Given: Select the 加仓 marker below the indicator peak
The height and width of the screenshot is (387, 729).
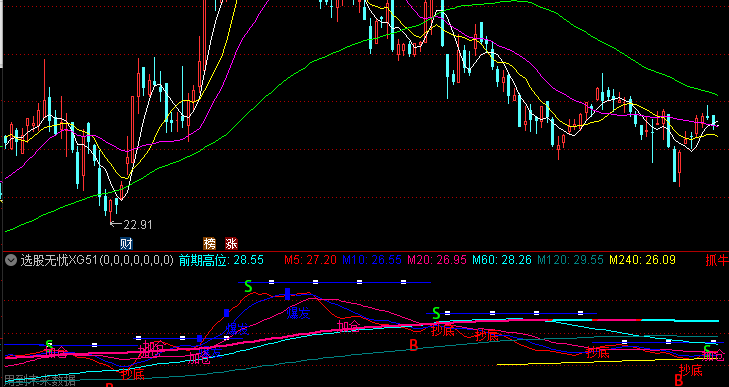Looking at the screenshot, I should 349,326.
